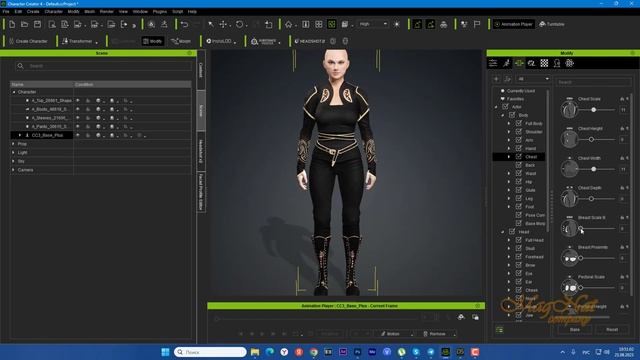Select the Move tool icon
Viewport: 640px width, 360px height.
tap(223, 24)
